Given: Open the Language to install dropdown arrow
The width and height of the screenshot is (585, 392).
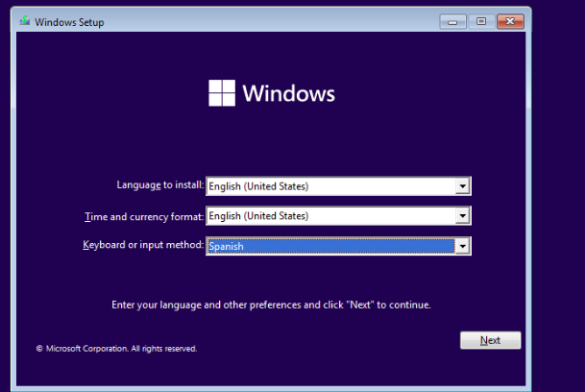Looking at the screenshot, I should click(x=462, y=186).
